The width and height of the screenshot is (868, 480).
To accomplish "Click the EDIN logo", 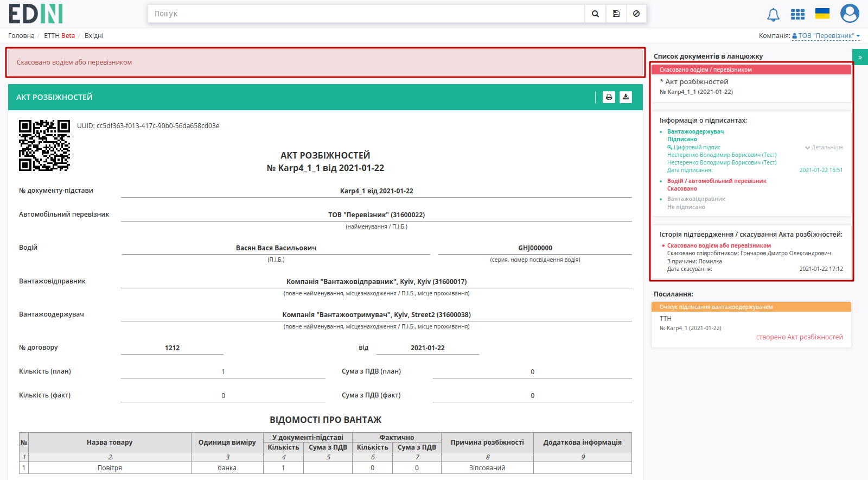I will click(36, 14).
